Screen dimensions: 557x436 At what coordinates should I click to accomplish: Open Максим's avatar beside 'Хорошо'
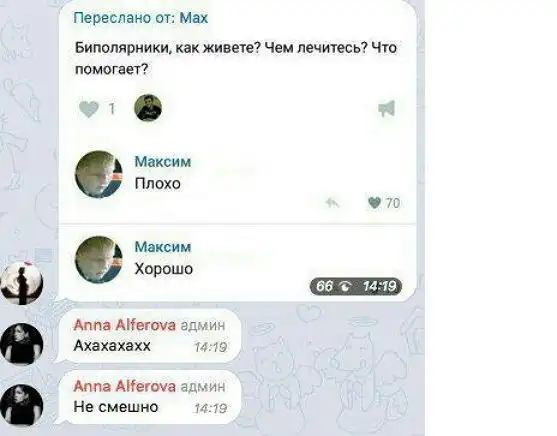click(99, 260)
